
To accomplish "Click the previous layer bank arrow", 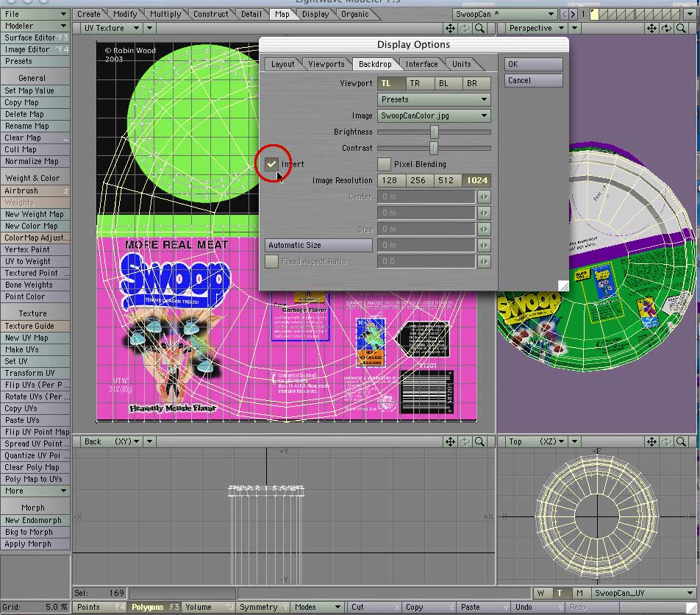I will pos(564,14).
